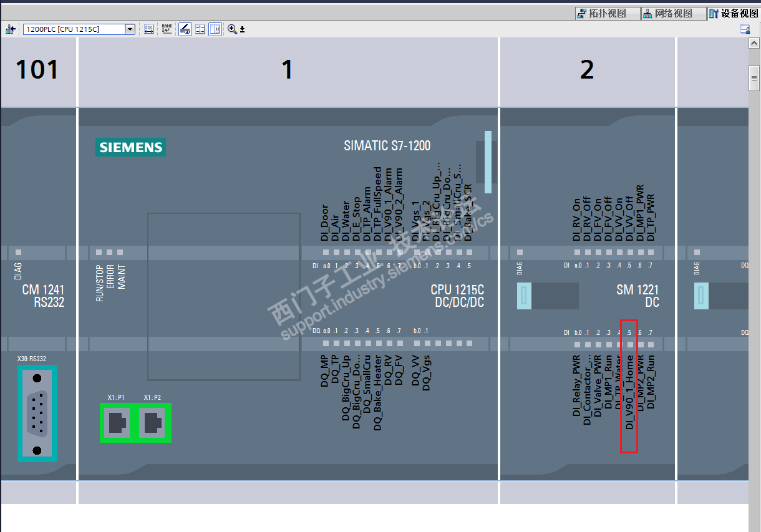
Task: Click the light blue bus connector on SM 1221
Action: pyautogui.click(x=524, y=296)
